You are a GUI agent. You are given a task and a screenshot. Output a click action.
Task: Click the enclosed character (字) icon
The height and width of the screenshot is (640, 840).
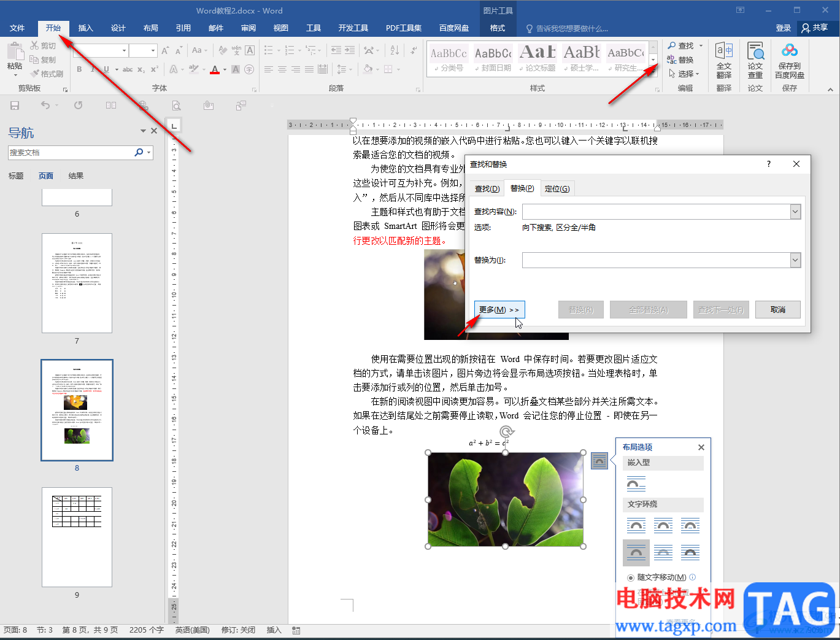coord(249,69)
